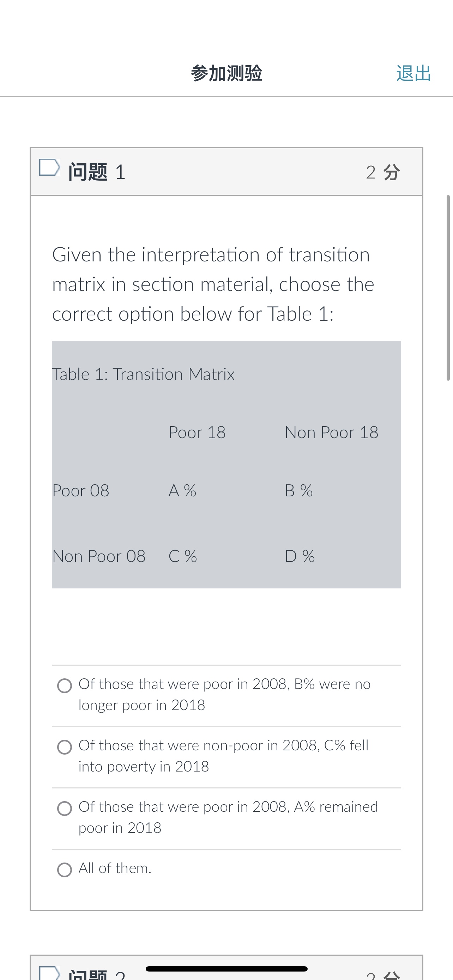The width and height of the screenshot is (453, 980).
Task: Click the "2 分" points label
Action: coord(383,172)
